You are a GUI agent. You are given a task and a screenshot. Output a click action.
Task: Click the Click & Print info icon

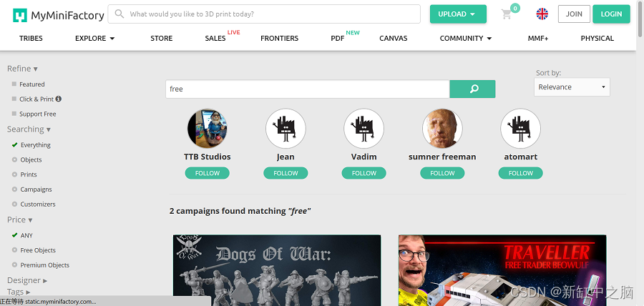tap(59, 99)
